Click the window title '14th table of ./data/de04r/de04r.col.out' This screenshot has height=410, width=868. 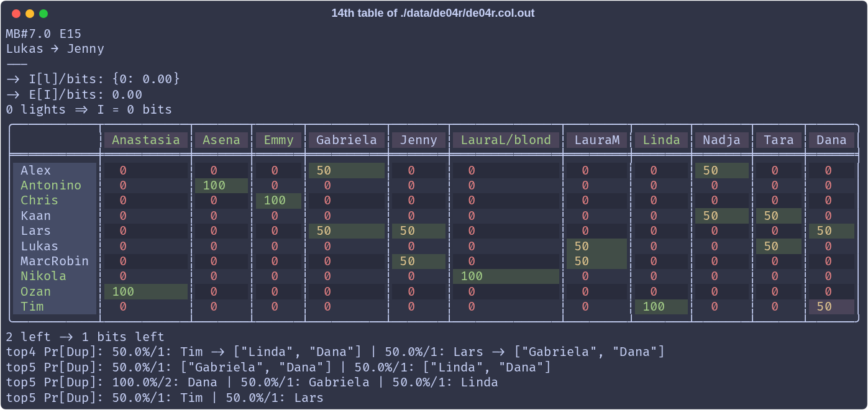[x=433, y=13]
